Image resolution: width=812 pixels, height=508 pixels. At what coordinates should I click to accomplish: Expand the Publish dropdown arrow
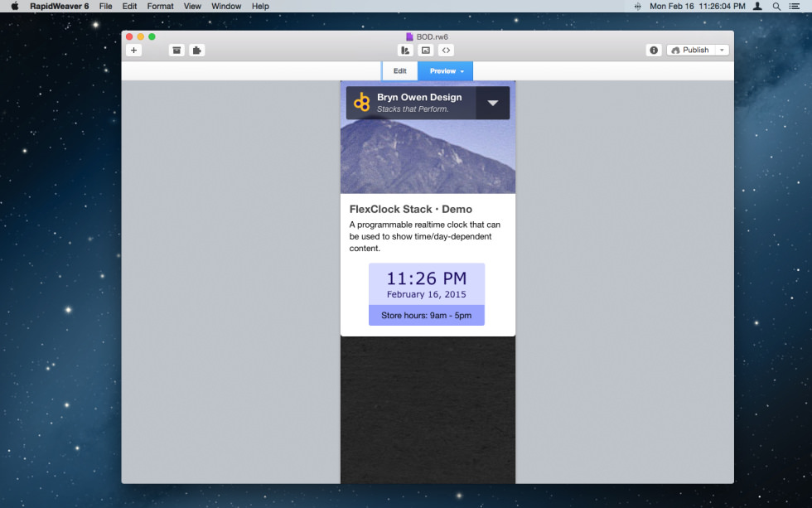722,51
